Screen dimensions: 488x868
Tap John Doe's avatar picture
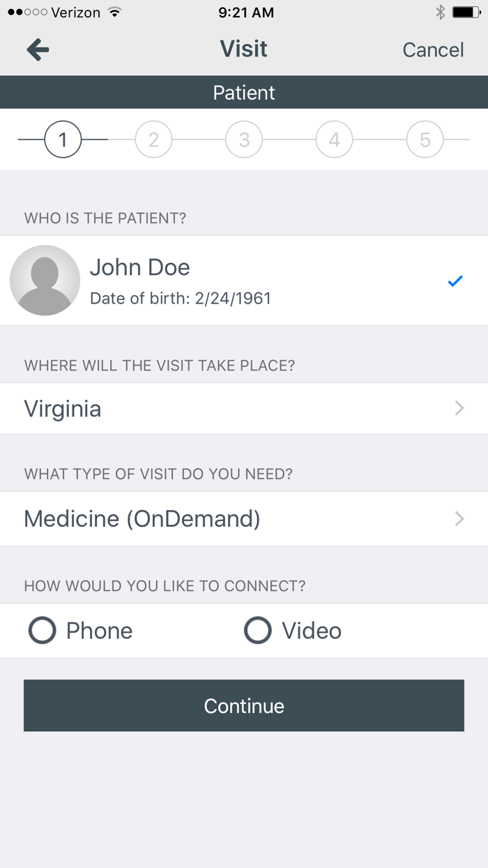pyautogui.click(x=45, y=280)
